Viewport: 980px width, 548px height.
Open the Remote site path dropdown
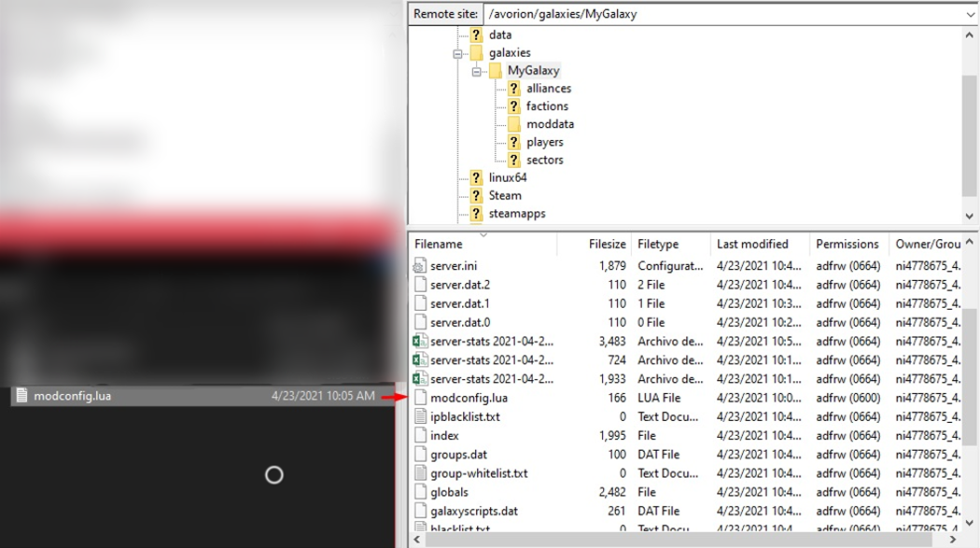coord(970,14)
